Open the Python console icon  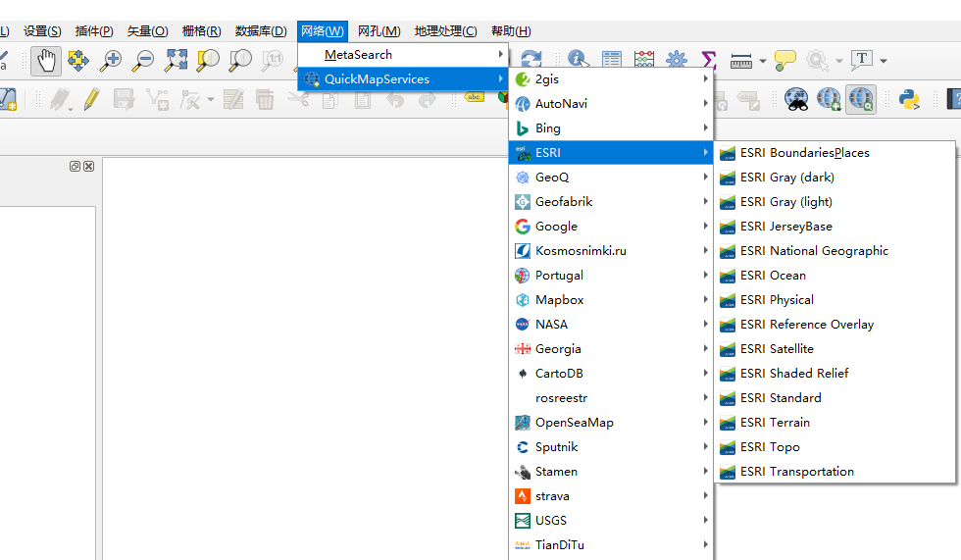(x=909, y=99)
